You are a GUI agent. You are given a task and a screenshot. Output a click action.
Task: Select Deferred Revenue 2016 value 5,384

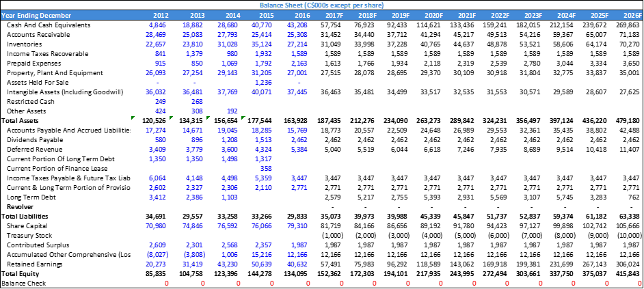click(x=299, y=149)
